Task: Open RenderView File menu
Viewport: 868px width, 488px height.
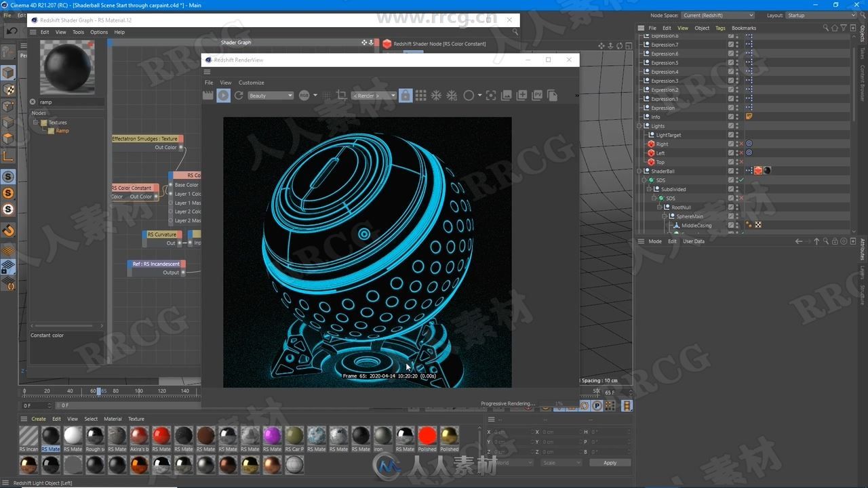Action: tap(209, 83)
